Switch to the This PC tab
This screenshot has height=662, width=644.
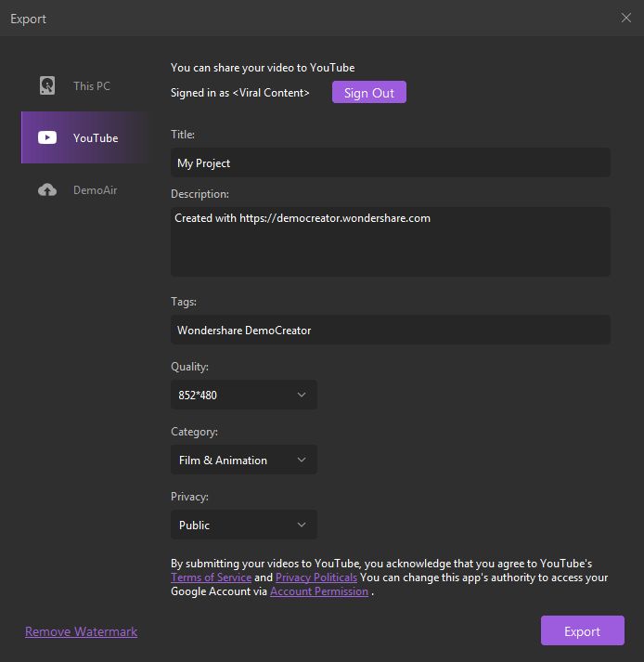pyautogui.click(x=91, y=85)
